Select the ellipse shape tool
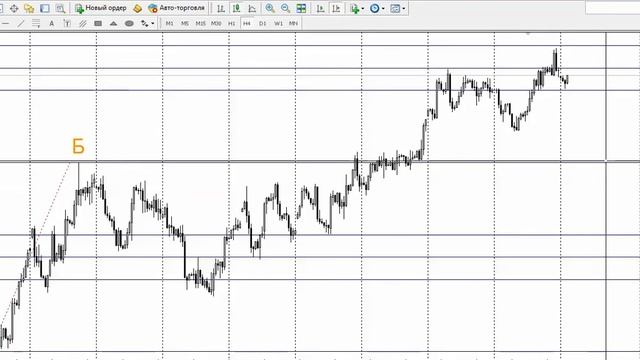Image resolution: width=640 pixels, height=360 pixels. coord(129,24)
